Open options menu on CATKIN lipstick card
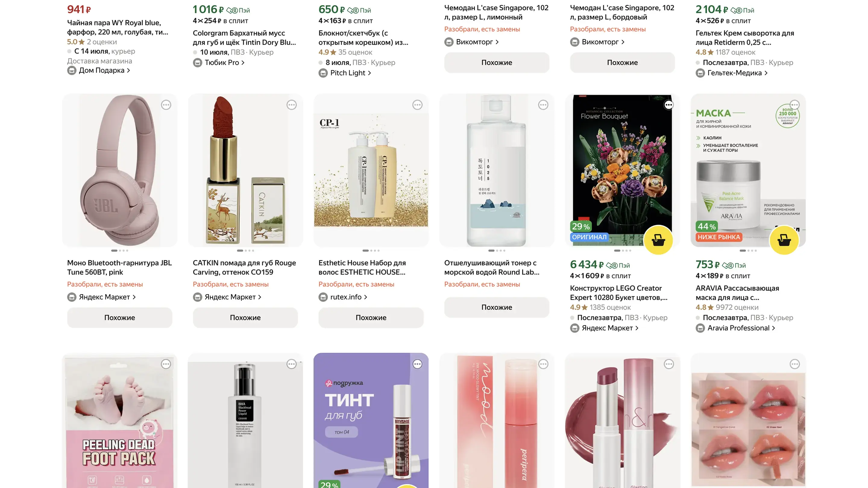Screen dimensions: 868x488 (291, 105)
